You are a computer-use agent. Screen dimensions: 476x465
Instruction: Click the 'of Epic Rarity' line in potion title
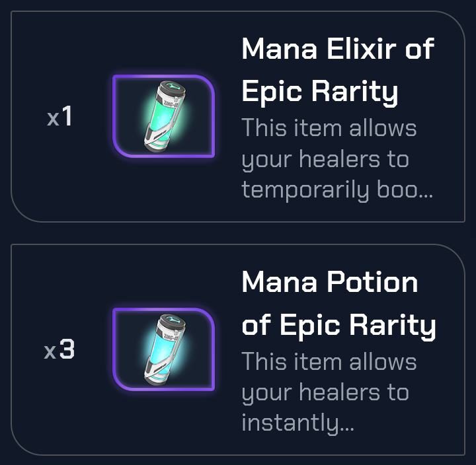[x=338, y=325]
